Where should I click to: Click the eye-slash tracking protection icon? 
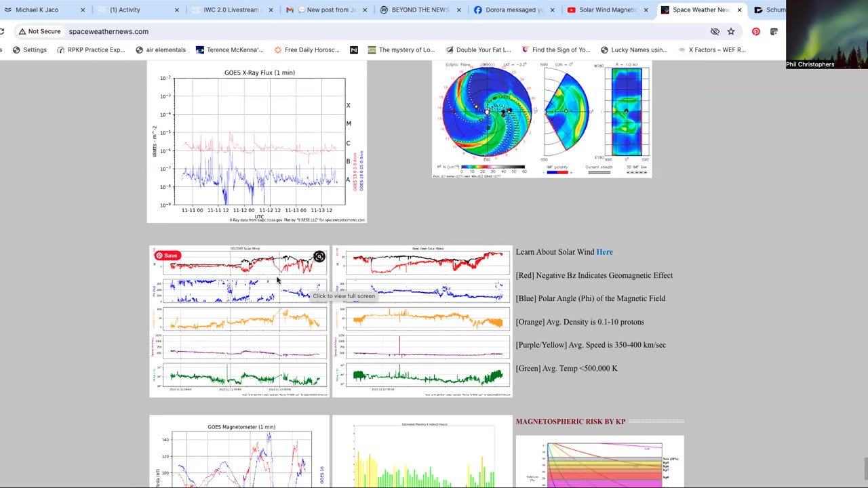[x=715, y=31]
